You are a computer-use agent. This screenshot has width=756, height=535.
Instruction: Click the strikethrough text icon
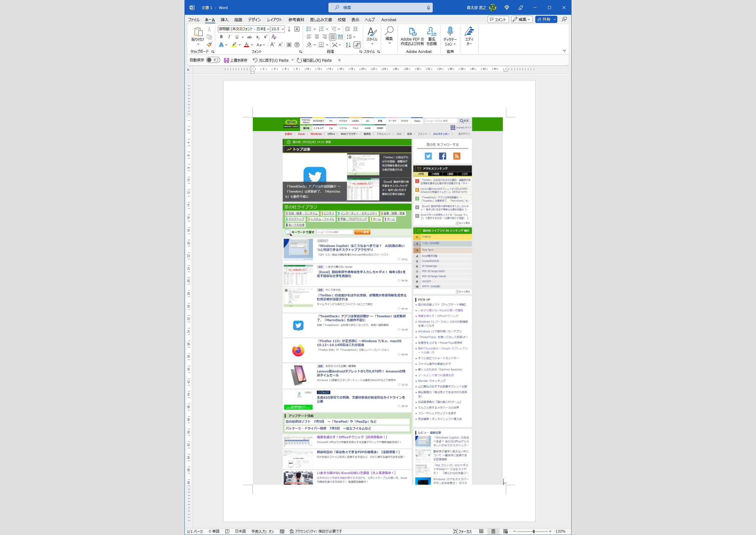click(249, 37)
